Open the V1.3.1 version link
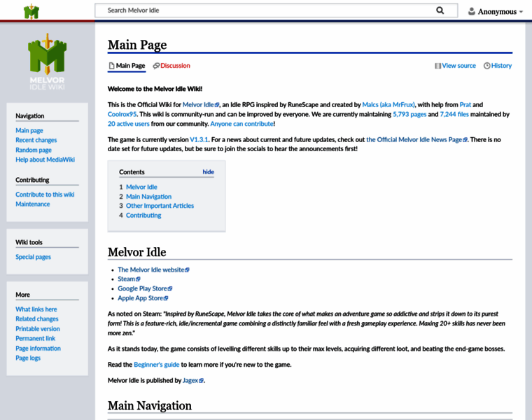The image size is (532, 420). [199, 139]
